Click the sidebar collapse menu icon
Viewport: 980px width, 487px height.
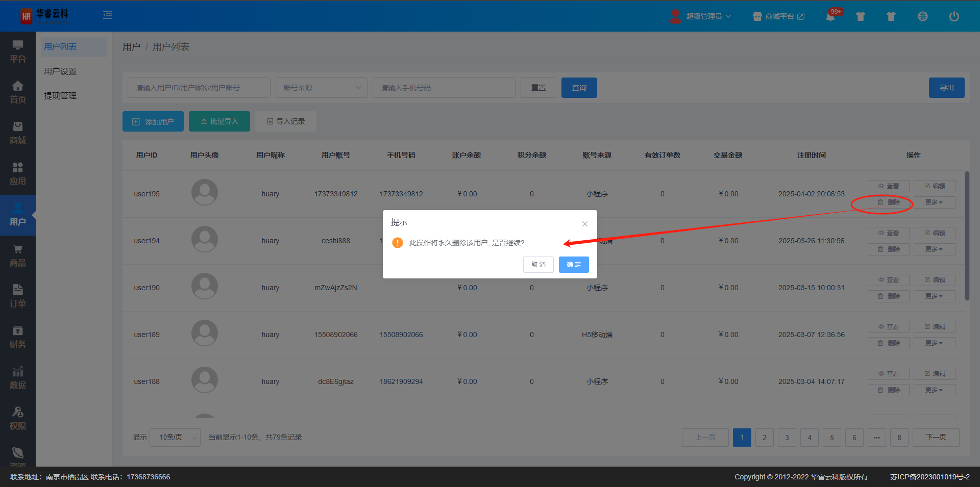108,15
